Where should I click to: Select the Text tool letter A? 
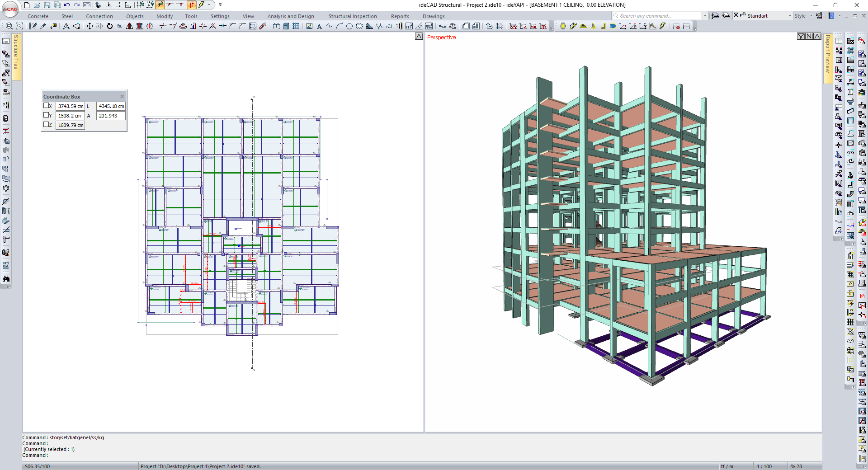319,26
